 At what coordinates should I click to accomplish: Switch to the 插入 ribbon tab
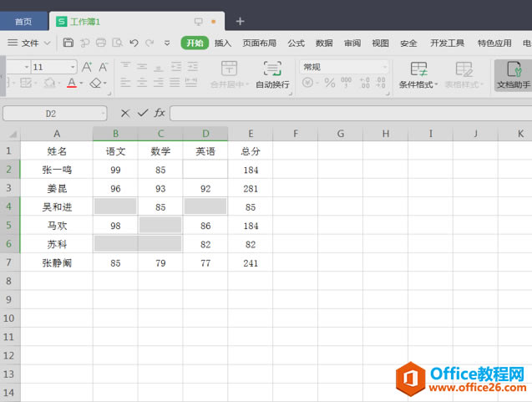223,43
